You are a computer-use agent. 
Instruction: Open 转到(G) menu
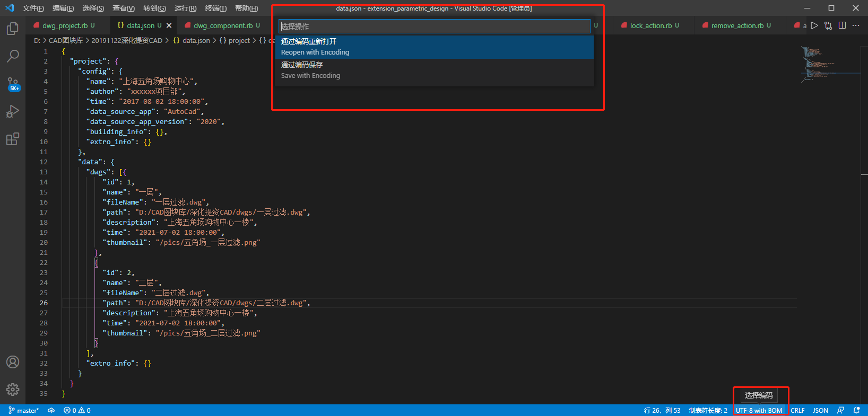point(154,8)
